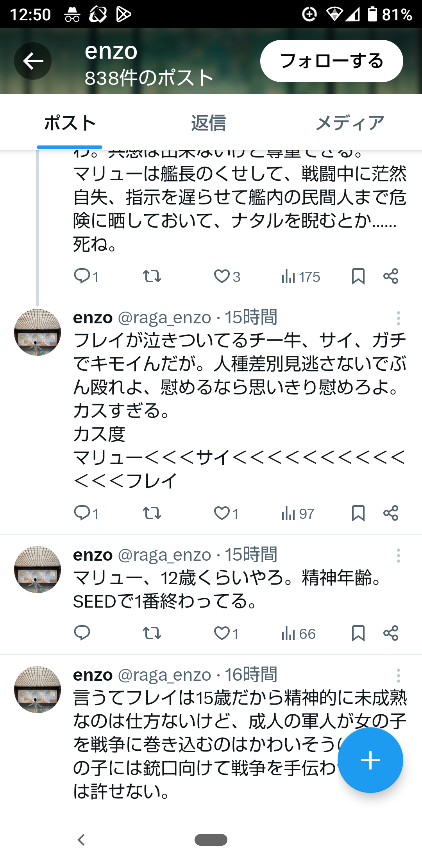Image resolution: width=422 pixels, height=868 pixels.
Task: Open more options on the マリュー、12歳 post
Action: (x=398, y=556)
